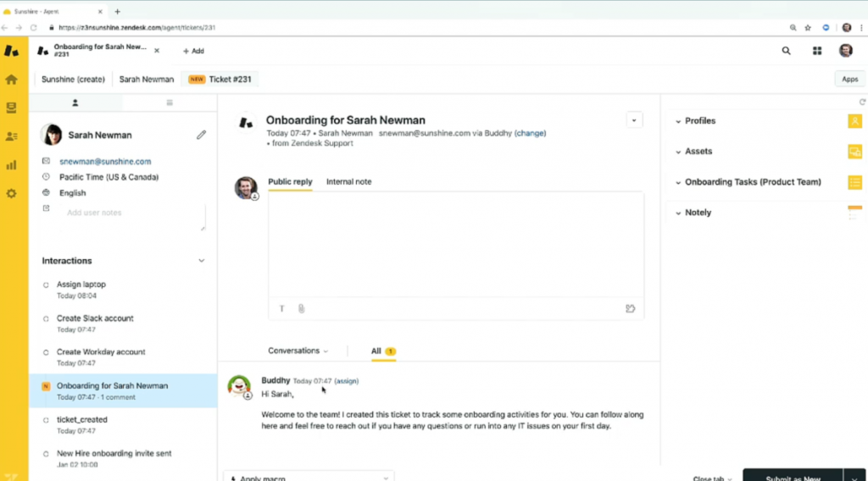Collapse the Assets app panel

tap(678, 152)
